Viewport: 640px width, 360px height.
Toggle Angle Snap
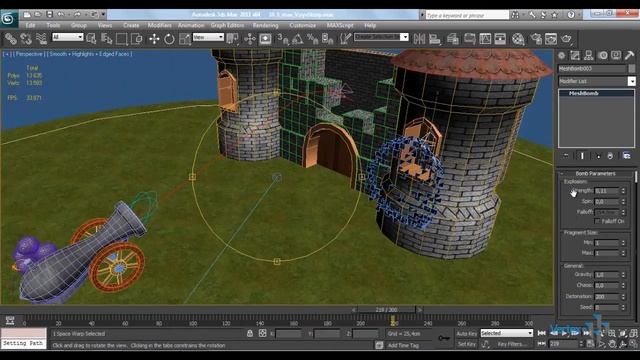point(298,39)
